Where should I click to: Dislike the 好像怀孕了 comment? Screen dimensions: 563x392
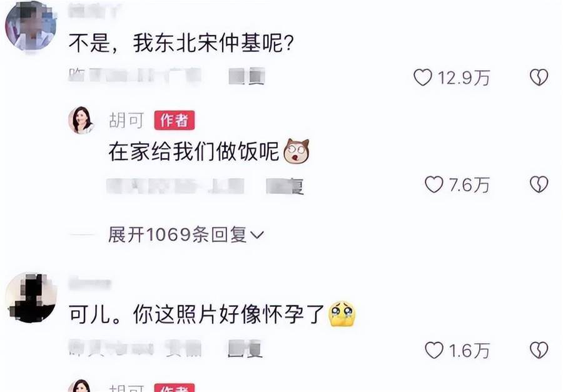[x=539, y=350]
